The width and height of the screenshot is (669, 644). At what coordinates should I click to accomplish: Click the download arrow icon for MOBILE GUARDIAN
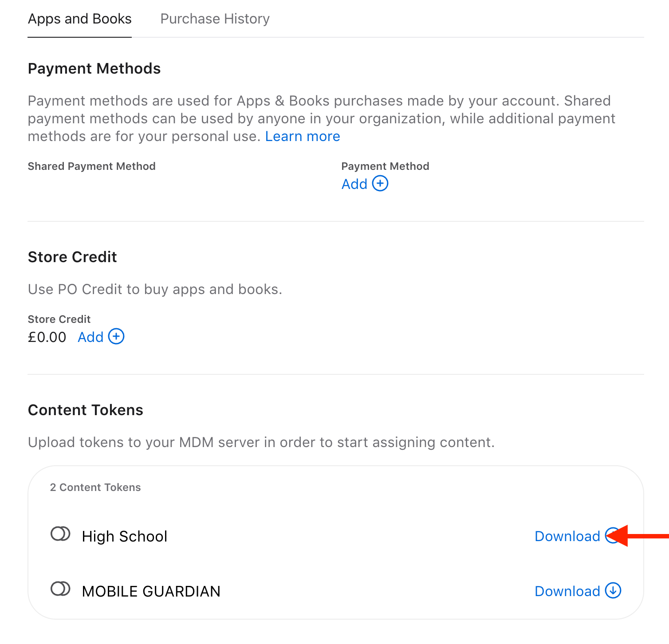click(x=613, y=591)
